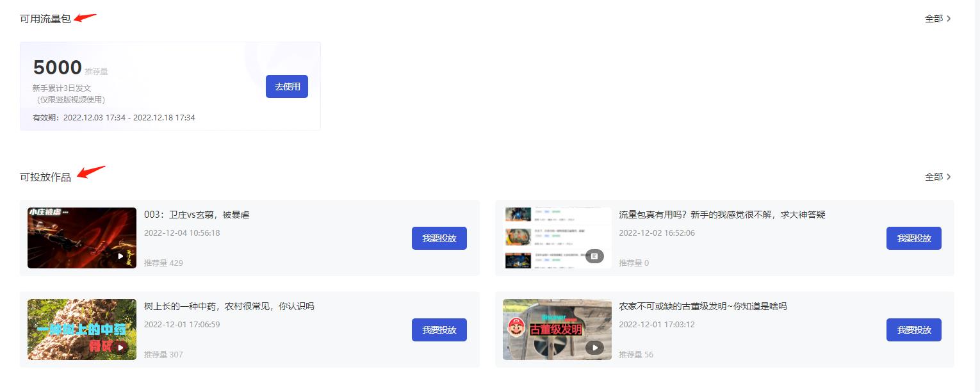Open the 一种树上的中药 thumbnail image
This screenshot has width=980, height=392.
pyautogui.click(x=82, y=329)
